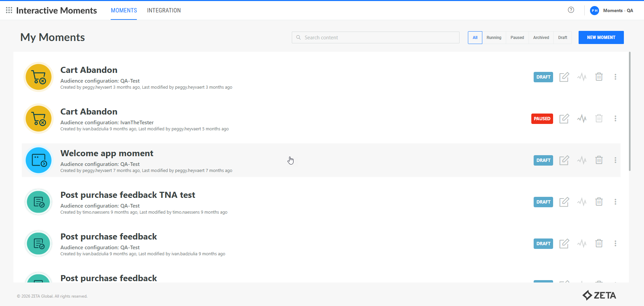Screen dimensions: 644x306
Task: Delete the Post purchase feedback TNA test moment
Action: [x=599, y=202]
